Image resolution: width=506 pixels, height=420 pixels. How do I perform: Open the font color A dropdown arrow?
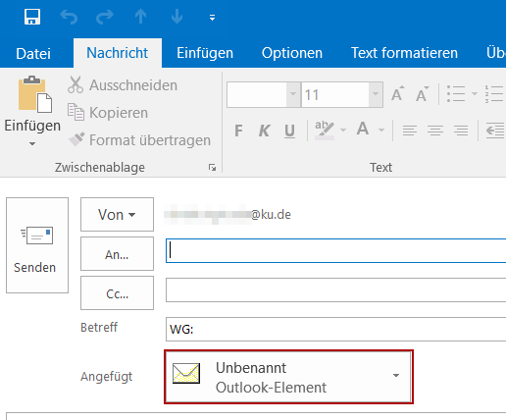[381, 131]
